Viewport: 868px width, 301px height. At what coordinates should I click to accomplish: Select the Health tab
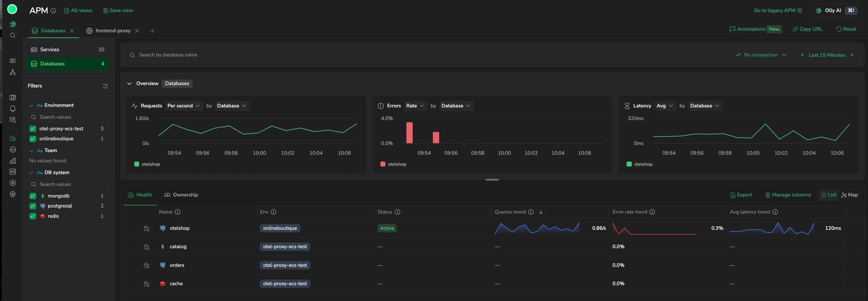point(140,195)
